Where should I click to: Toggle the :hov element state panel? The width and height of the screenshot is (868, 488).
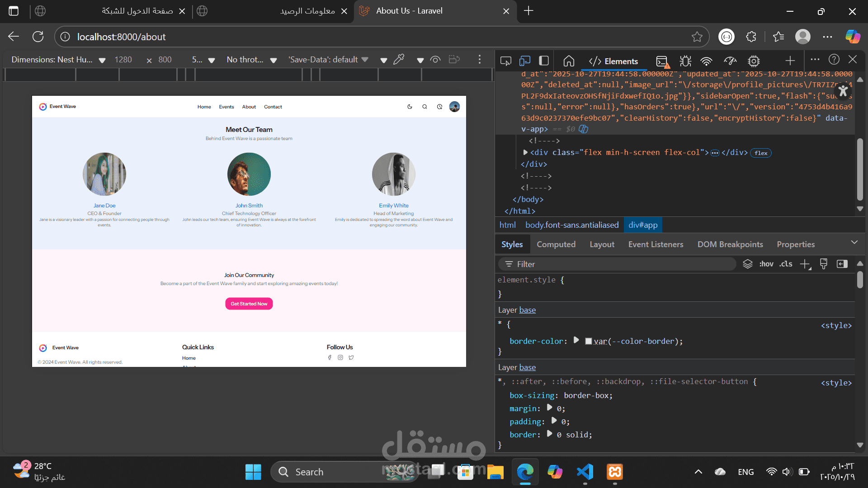pyautogui.click(x=766, y=264)
